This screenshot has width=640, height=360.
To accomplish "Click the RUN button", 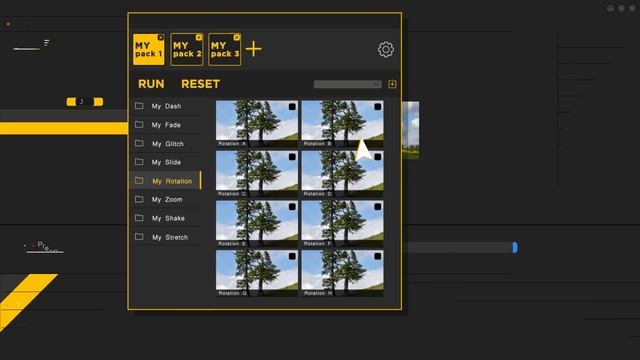I will click(x=151, y=84).
